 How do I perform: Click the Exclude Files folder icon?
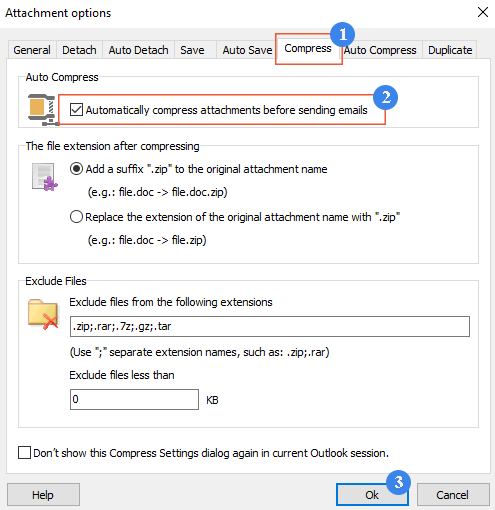click(43, 314)
